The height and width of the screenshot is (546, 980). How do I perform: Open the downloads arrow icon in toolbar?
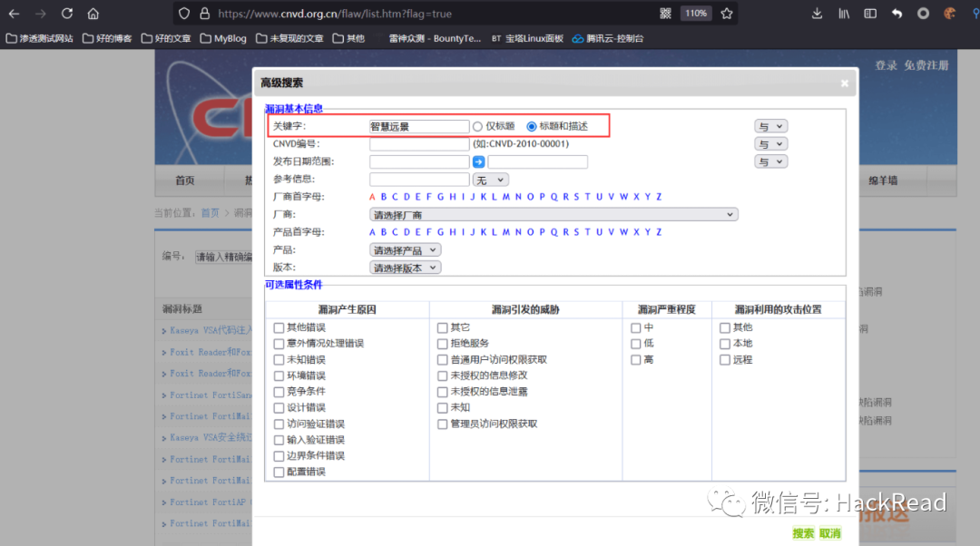[817, 14]
